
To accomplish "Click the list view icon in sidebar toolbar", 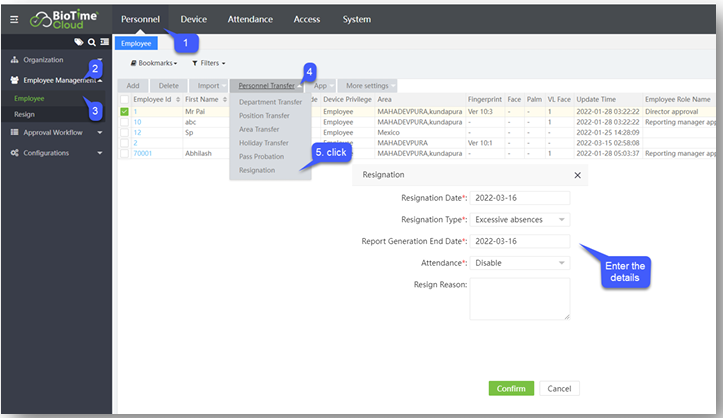I will click(x=103, y=42).
